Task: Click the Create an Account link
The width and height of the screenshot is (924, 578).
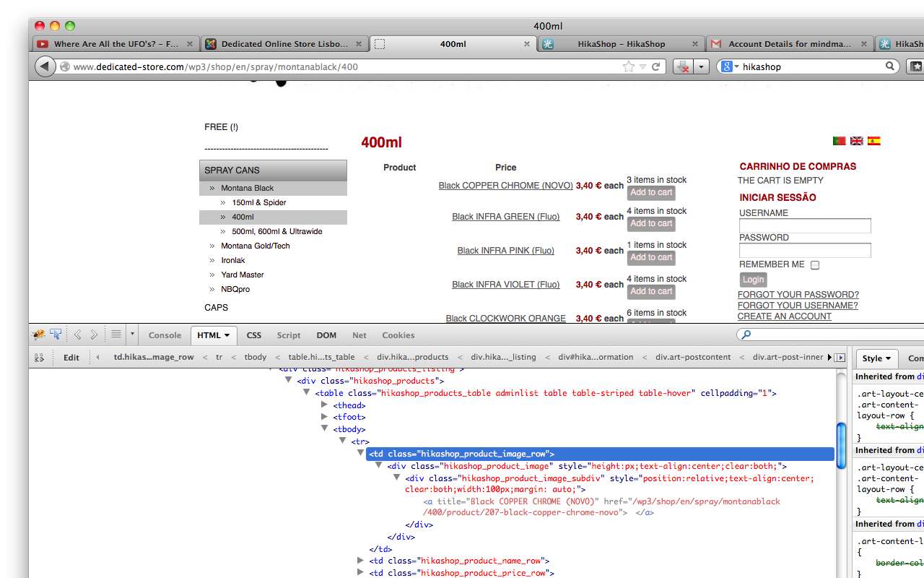Action: [784, 316]
